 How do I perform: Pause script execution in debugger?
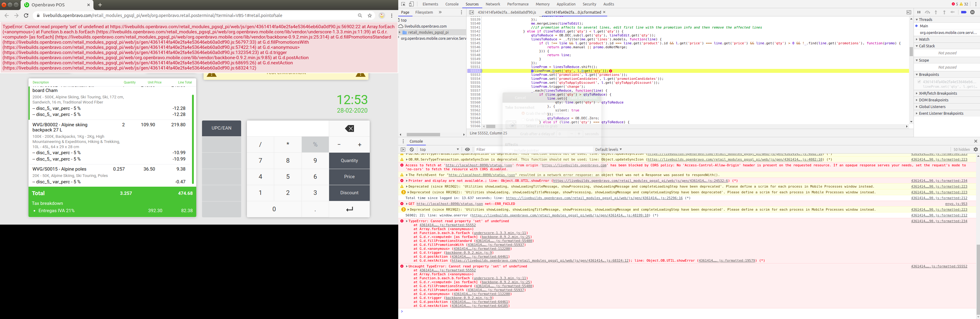[919, 12]
